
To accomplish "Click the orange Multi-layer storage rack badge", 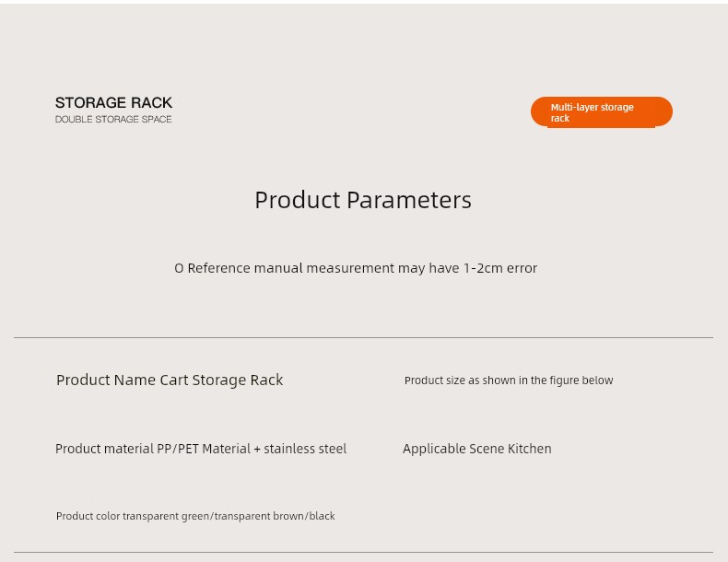I will (x=601, y=111).
